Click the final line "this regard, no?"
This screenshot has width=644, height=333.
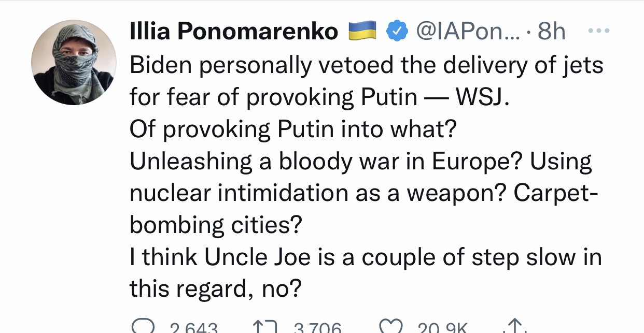215,289
